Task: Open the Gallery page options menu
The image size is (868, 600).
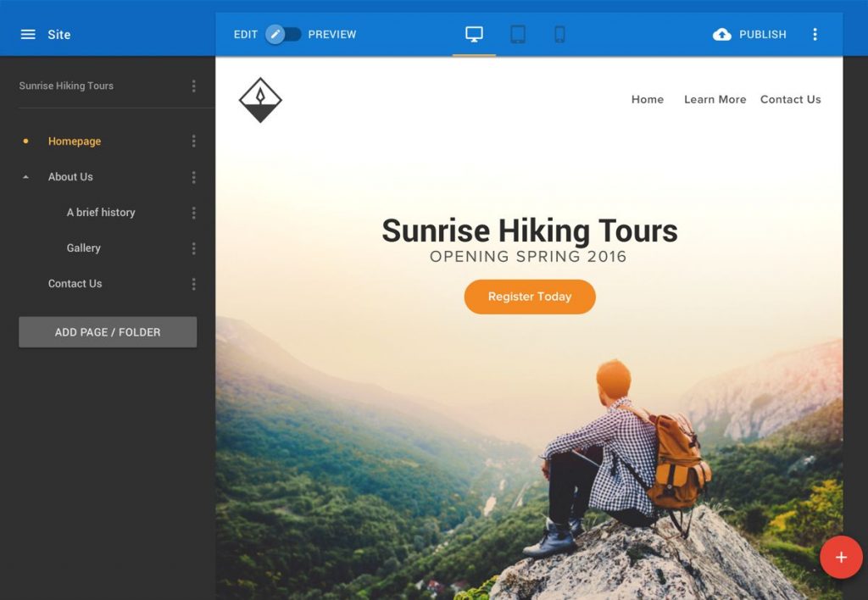Action: click(193, 247)
